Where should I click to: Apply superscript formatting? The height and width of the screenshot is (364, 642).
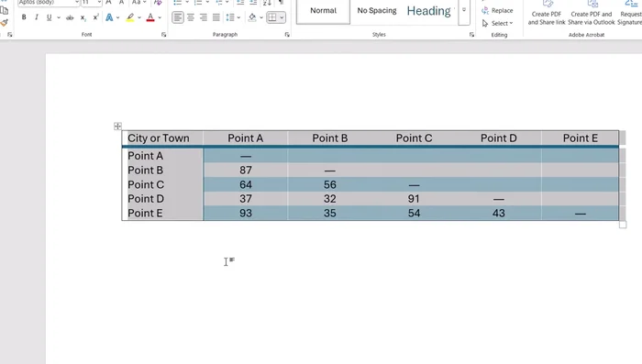[x=95, y=17]
